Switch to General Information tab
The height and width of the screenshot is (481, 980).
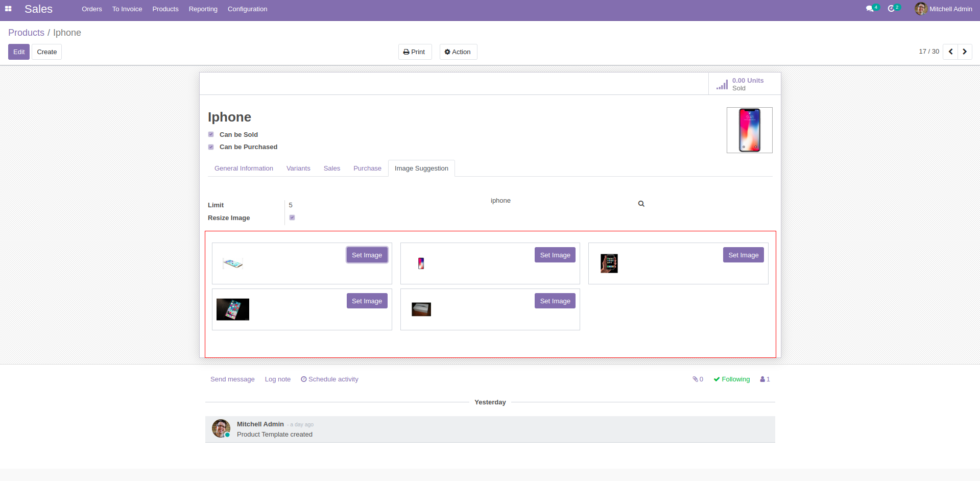(244, 169)
